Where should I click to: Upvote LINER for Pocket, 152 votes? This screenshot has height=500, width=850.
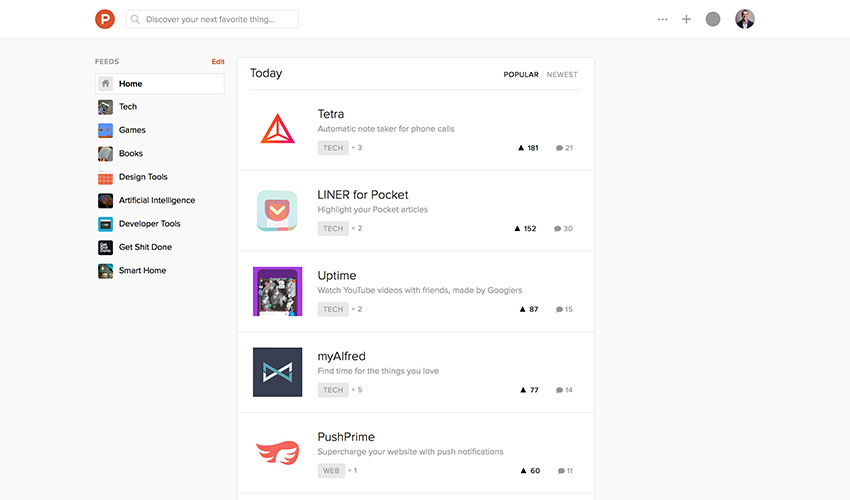(525, 228)
